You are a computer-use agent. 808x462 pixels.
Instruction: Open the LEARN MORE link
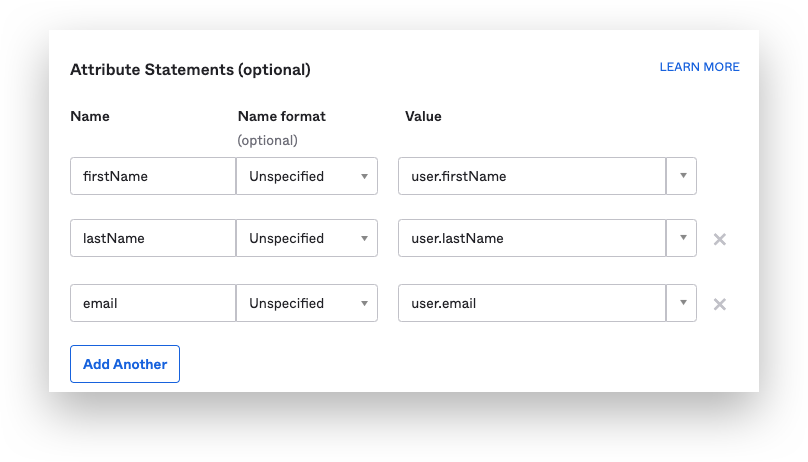(x=699, y=67)
